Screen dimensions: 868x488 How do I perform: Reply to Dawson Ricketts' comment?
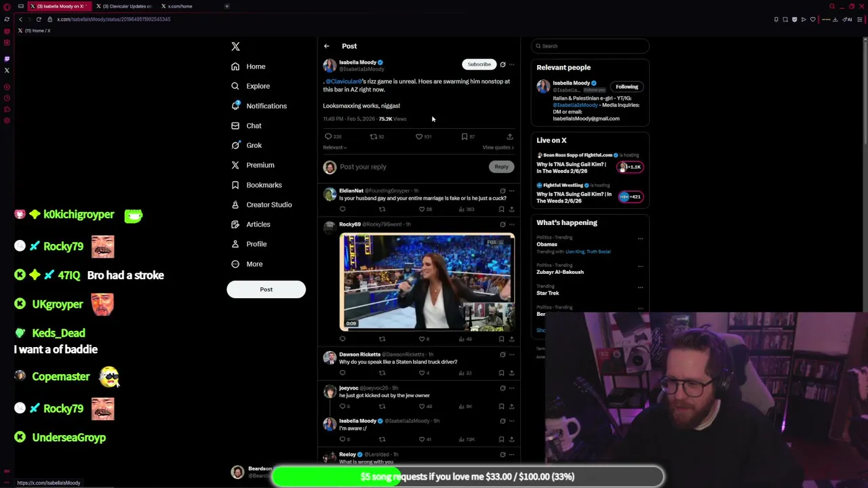click(342, 373)
